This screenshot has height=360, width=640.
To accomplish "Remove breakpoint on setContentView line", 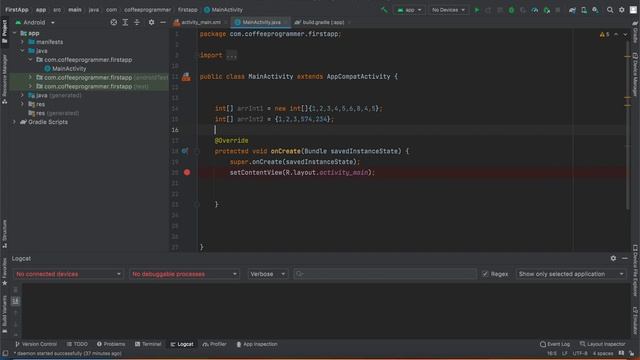I will [x=187, y=172].
